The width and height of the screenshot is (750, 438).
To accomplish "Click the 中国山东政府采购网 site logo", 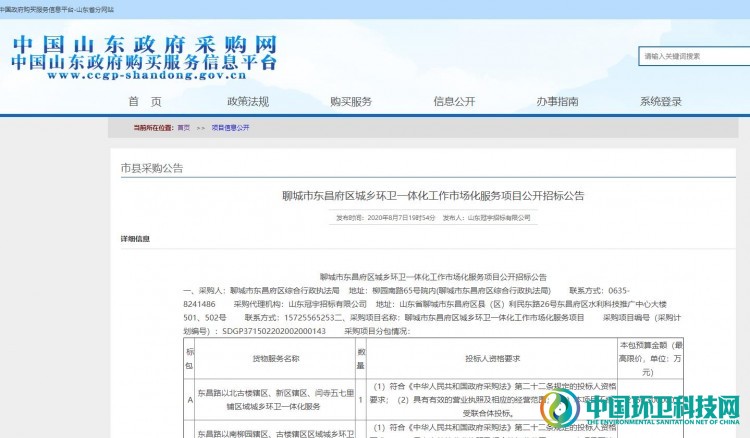I will [x=144, y=44].
